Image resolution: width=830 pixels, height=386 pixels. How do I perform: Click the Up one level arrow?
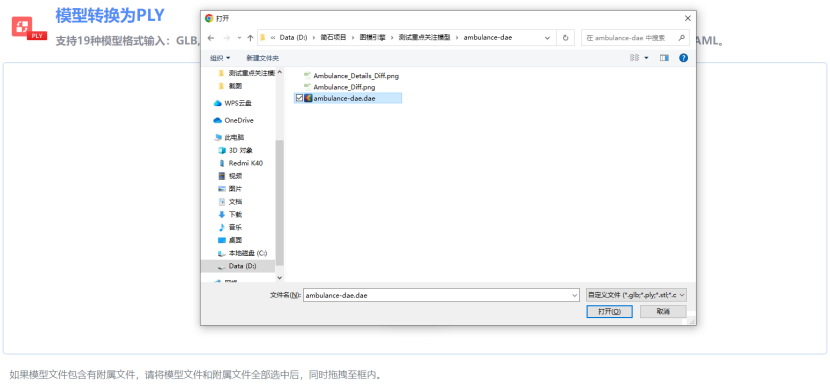tap(250, 38)
